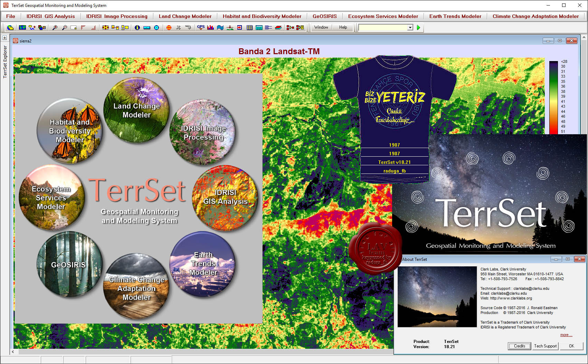588x364 pixels.
Task: Click the vertical scrollbar up arrow
Action: pyautogui.click(x=584, y=37)
